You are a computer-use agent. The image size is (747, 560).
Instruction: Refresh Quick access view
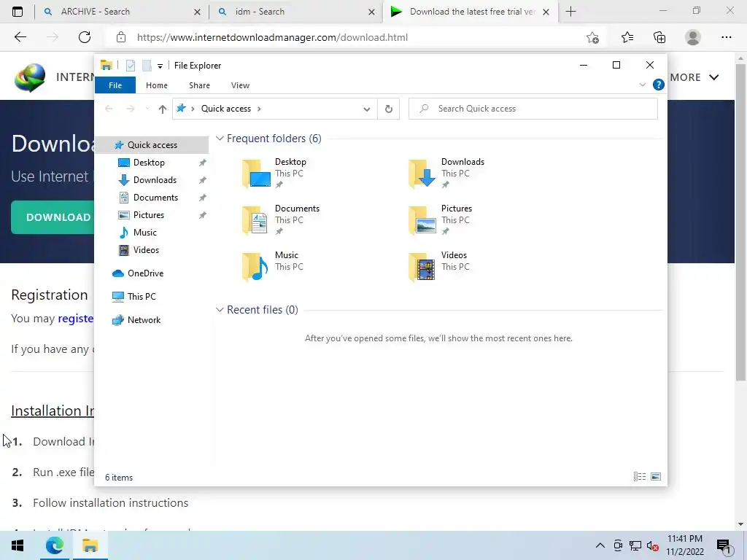pyautogui.click(x=388, y=109)
